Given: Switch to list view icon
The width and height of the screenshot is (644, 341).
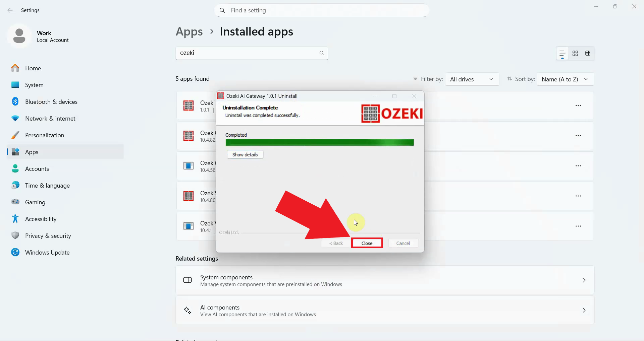Looking at the screenshot, I should point(562,53).
